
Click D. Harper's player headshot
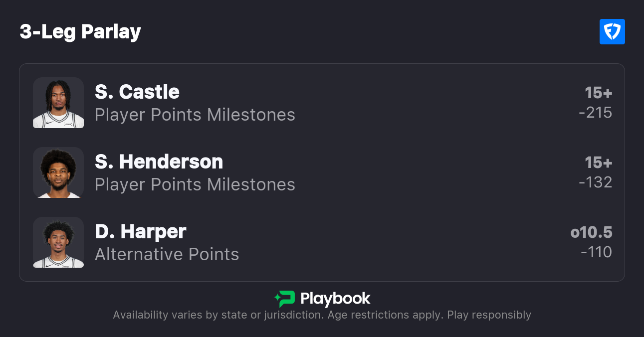coord(58,242)
